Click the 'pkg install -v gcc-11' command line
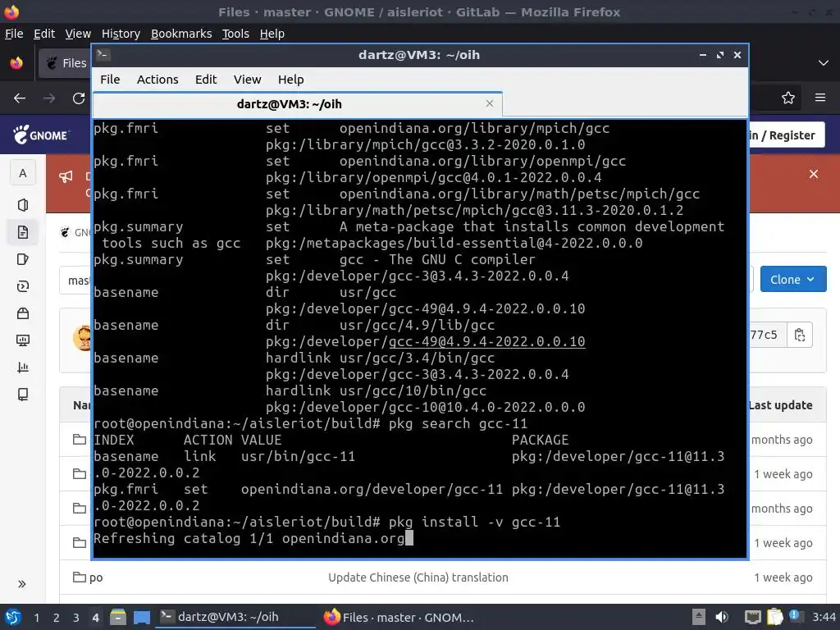Viewport: 840px width, 630px height. pyautogui.click(x=474, y=522)
